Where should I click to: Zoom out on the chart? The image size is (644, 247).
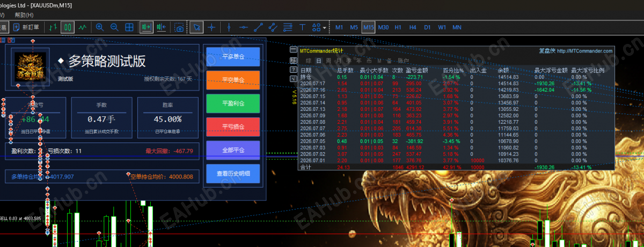tap(114, 27)
